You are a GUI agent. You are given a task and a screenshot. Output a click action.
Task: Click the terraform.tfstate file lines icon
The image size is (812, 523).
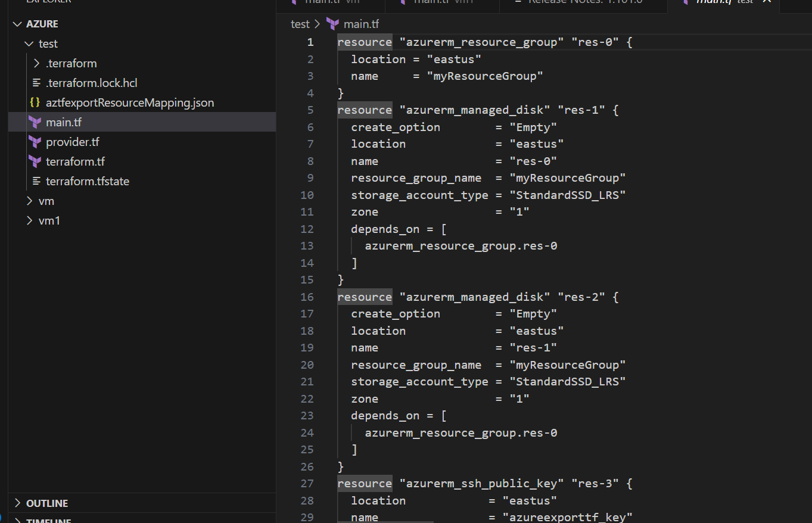(x=36, y=181)
